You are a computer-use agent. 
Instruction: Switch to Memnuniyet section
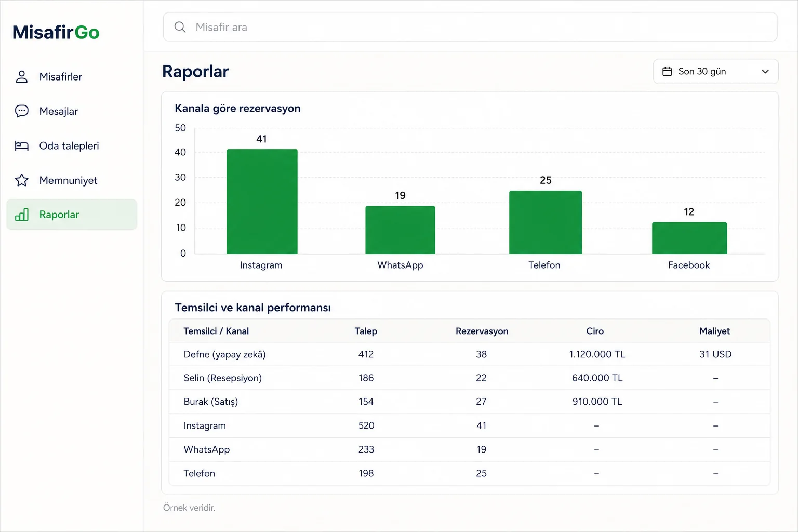click(x=72, y=180)
